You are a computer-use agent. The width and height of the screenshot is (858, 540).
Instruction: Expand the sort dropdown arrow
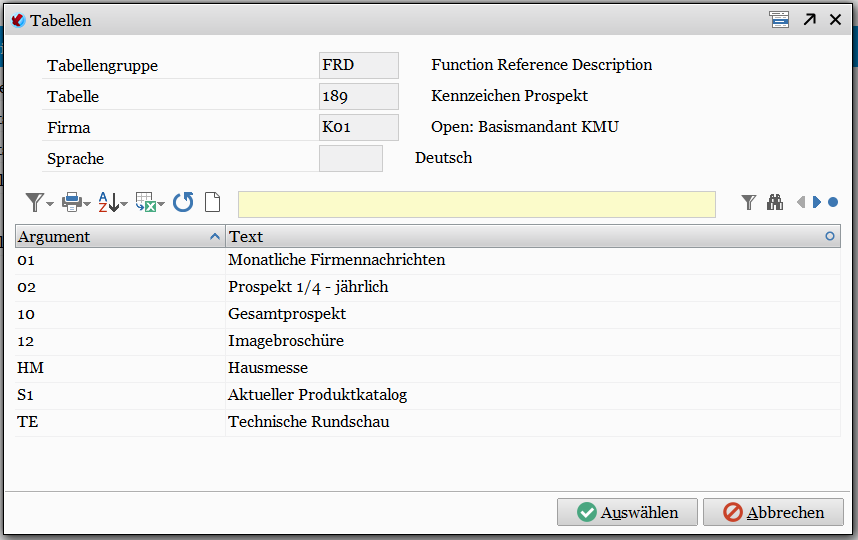click(x=124, y=204)
